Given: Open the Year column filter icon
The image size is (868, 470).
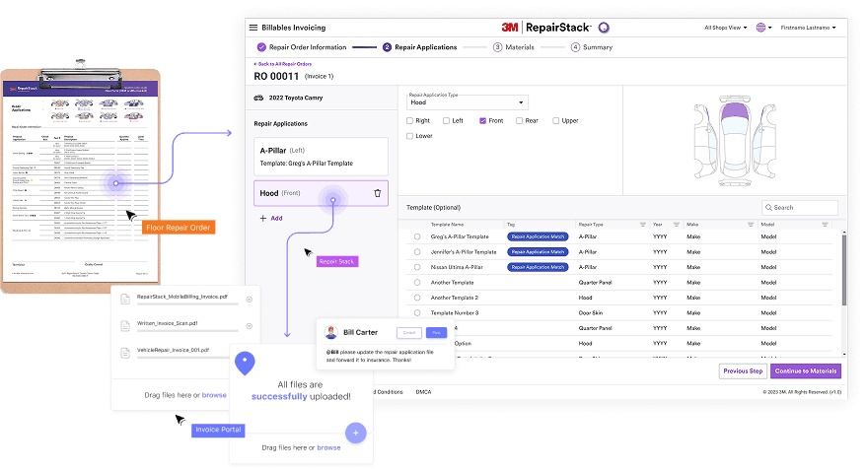Looking at the screenshot, I should tap(677, 225).
